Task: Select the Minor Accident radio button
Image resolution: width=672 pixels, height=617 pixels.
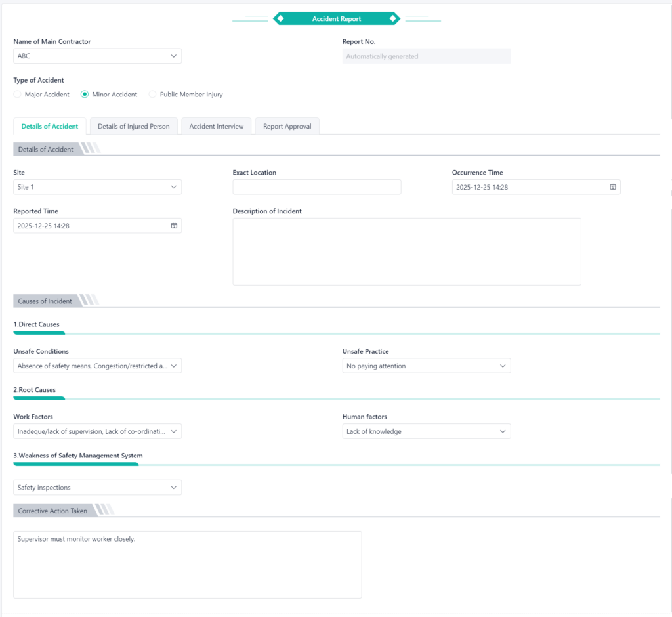Action: pos(85,95)
